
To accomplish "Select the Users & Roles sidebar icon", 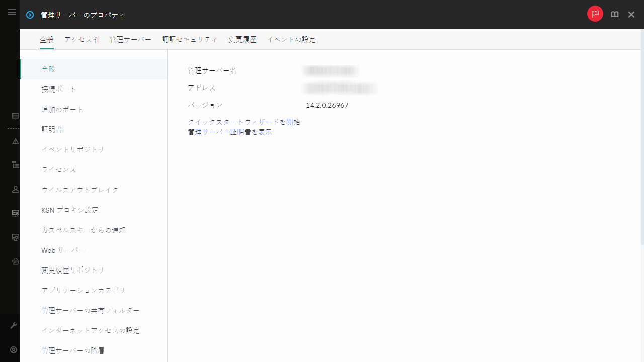I will (15, 189).
